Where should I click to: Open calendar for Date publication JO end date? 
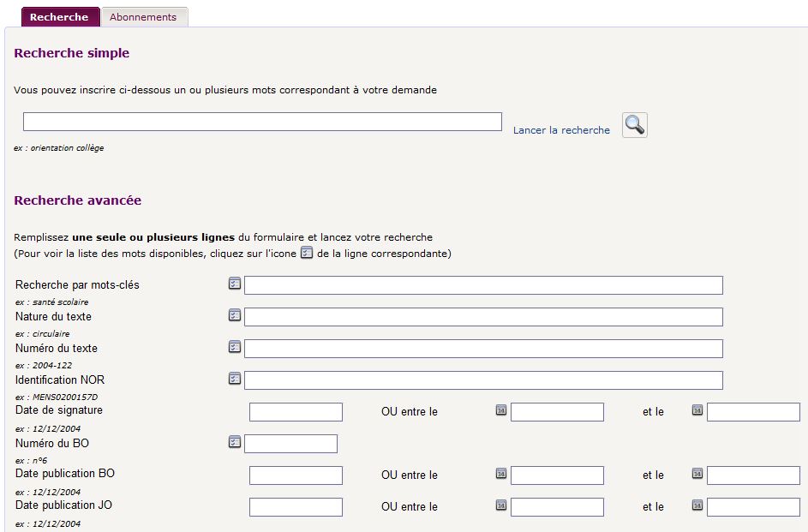(x=697, y=505)
